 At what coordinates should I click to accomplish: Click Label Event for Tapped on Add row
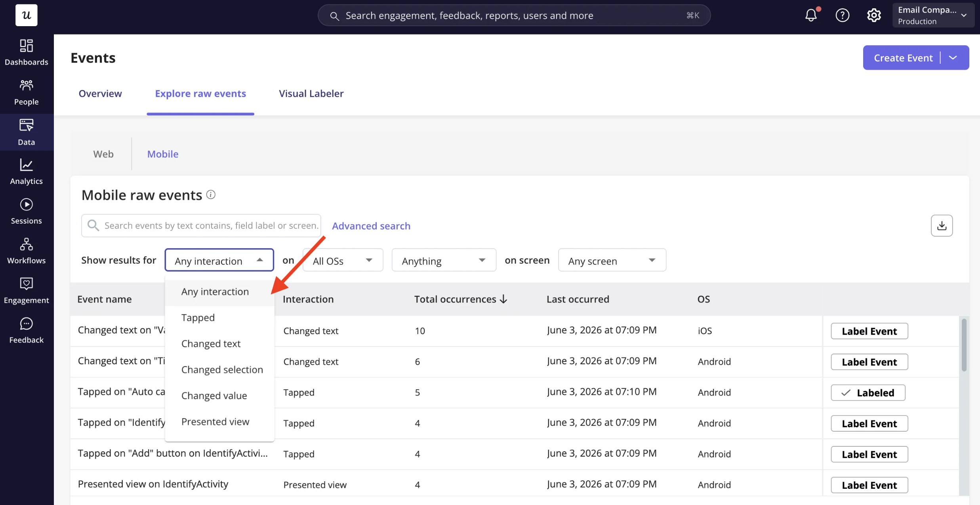[869, 454]
